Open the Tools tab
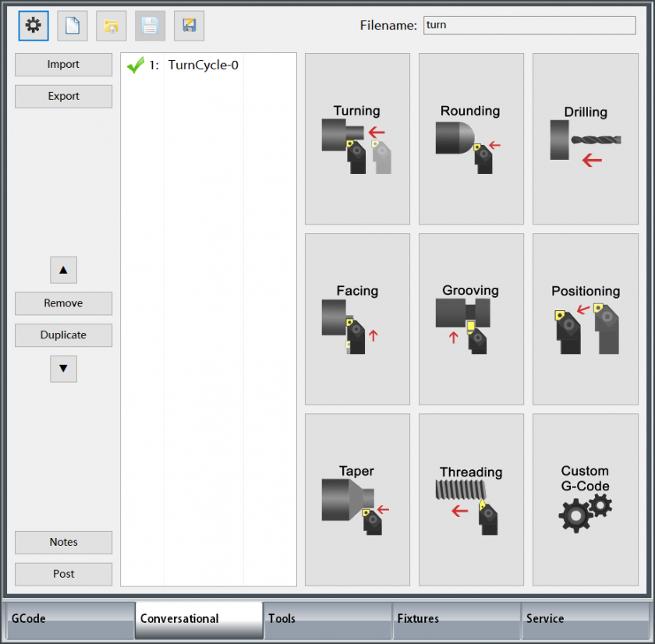 pos(327,619)
